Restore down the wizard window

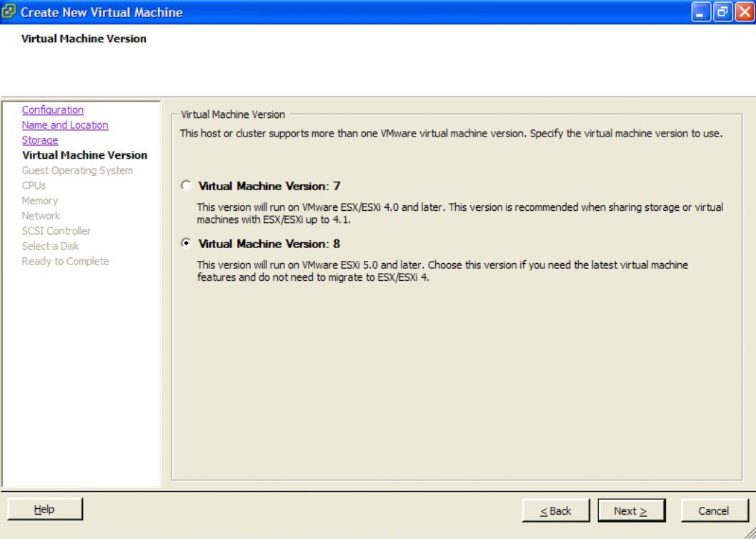tap(722, 12)
